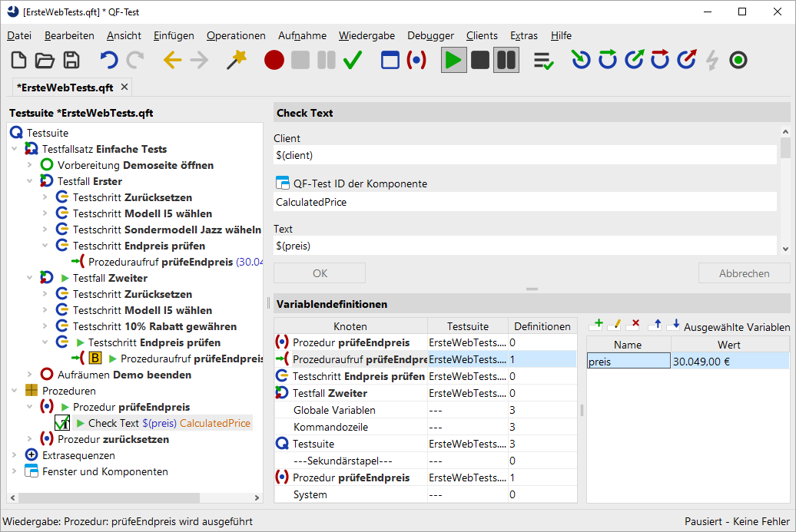Toggle the pressed pause replay button

pyautogui.click(x=506, y=60)
